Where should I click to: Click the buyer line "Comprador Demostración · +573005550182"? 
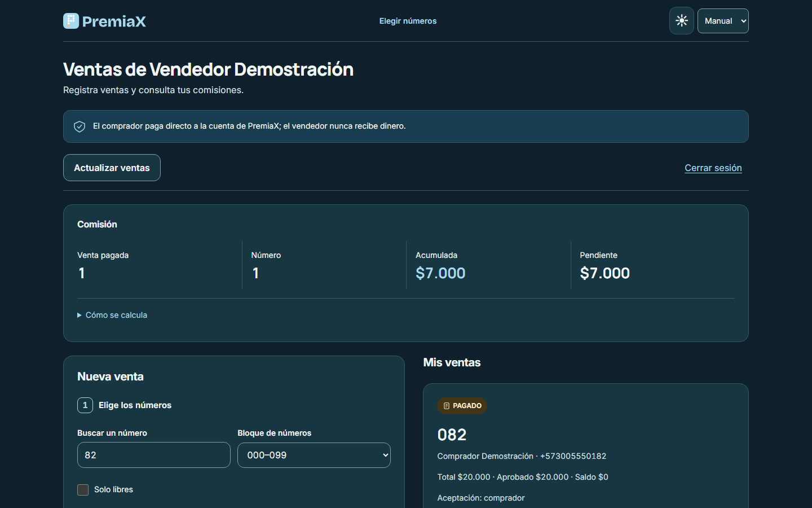point(522,456)
